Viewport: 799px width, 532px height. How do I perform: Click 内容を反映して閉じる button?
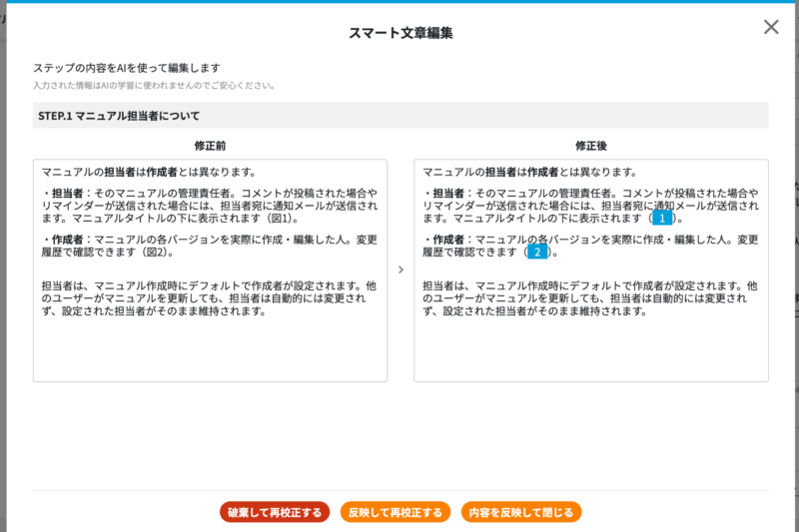520,512
